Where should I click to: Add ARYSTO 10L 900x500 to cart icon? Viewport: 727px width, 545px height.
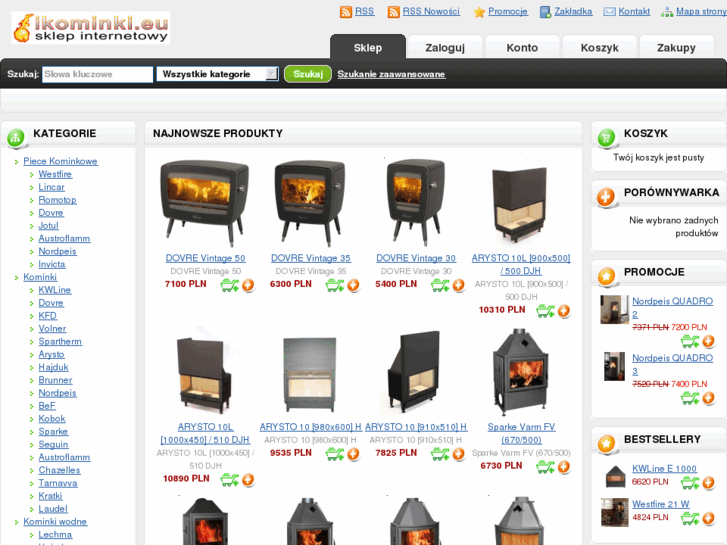point(545,311)
